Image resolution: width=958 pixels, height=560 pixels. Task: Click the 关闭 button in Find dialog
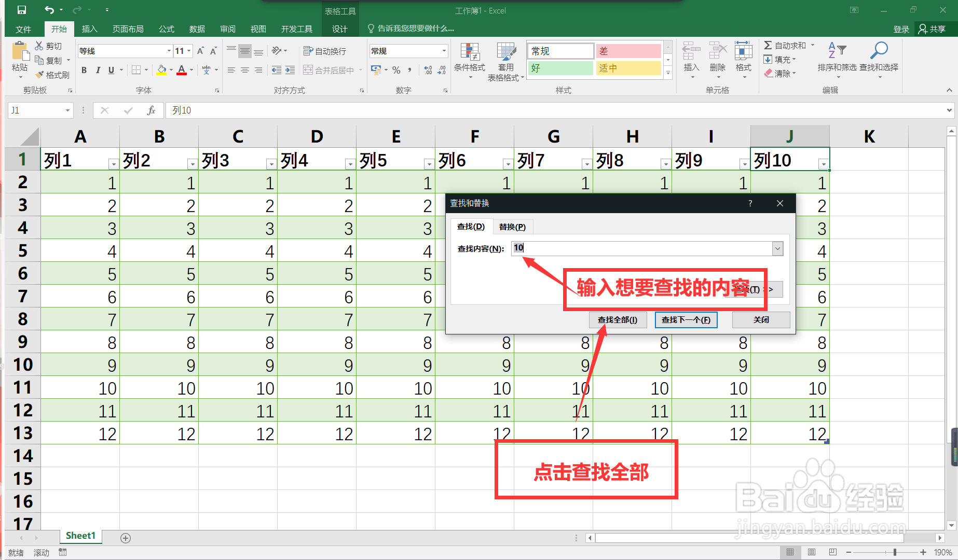tap(760, 319)
